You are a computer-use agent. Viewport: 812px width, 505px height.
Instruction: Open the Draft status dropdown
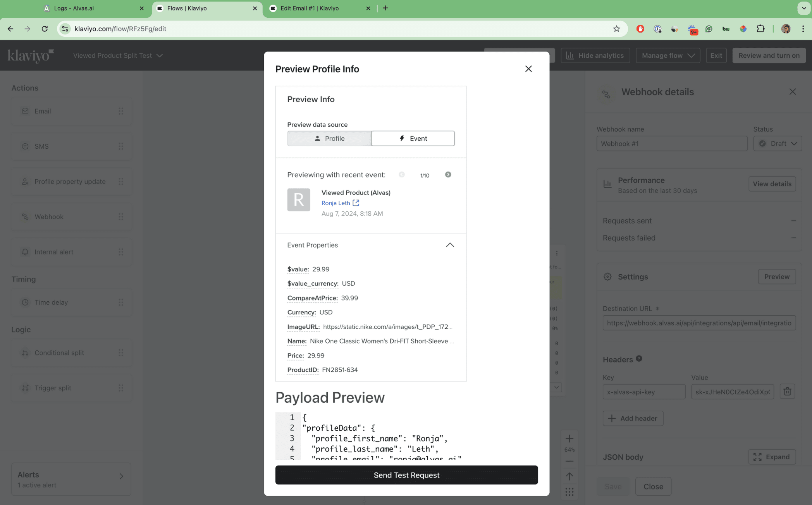coord(777,143)
